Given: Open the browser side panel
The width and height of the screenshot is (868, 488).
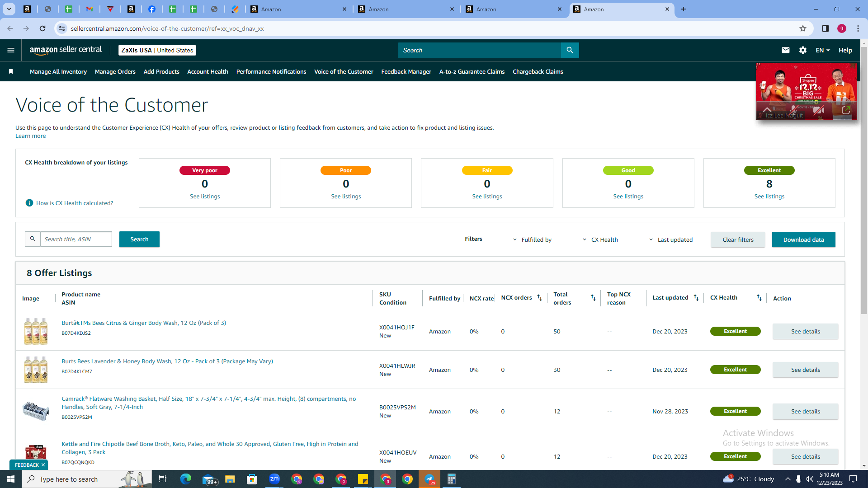Looking at the screenshot, I should (x=826, y=28).
